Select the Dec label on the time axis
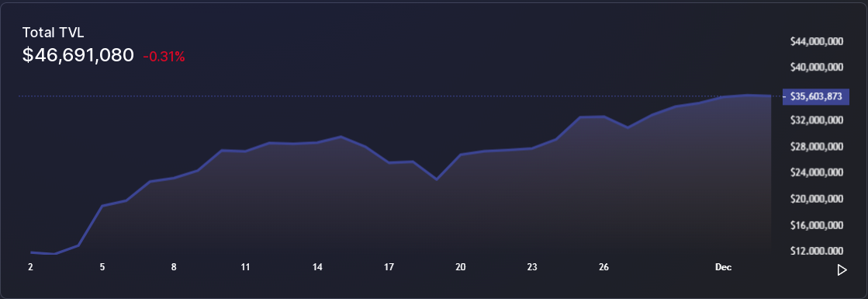Viewport: 868px width, 299px height. 724,267
